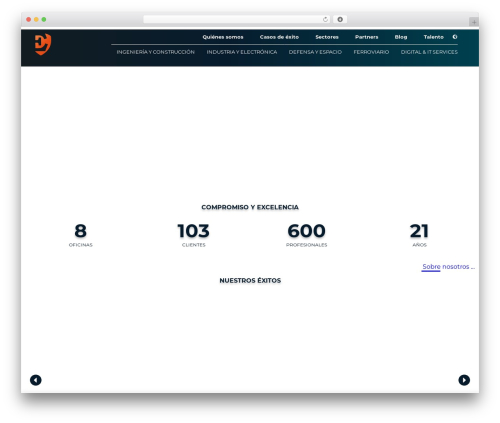Click the 103 Clientes counter
500x423 pixels.
193,235
